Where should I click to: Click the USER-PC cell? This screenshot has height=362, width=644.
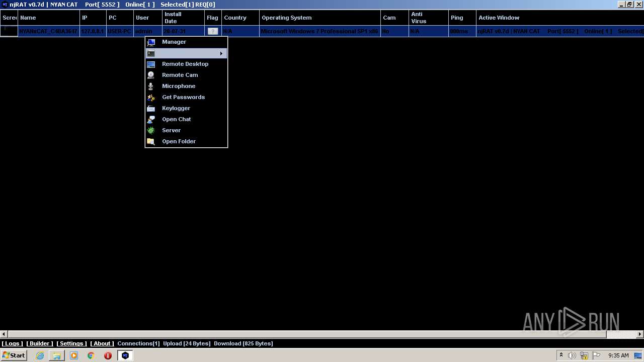(120, 31)
